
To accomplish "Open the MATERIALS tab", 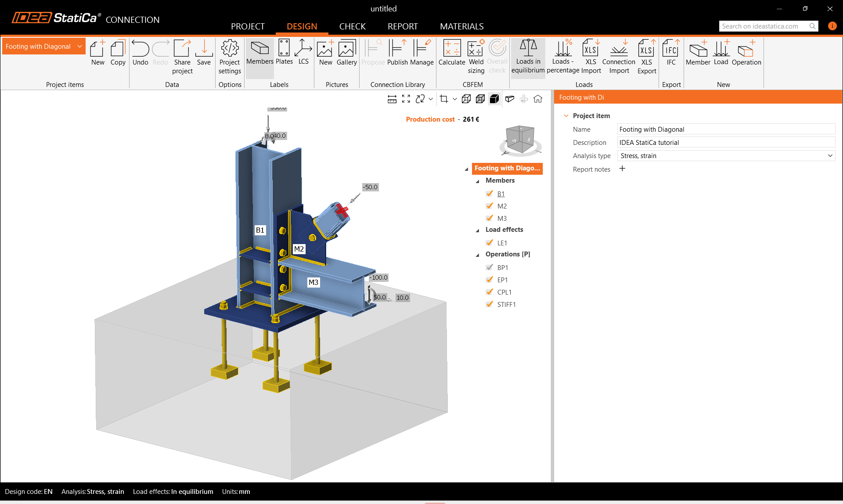I will tap(461, 26).
